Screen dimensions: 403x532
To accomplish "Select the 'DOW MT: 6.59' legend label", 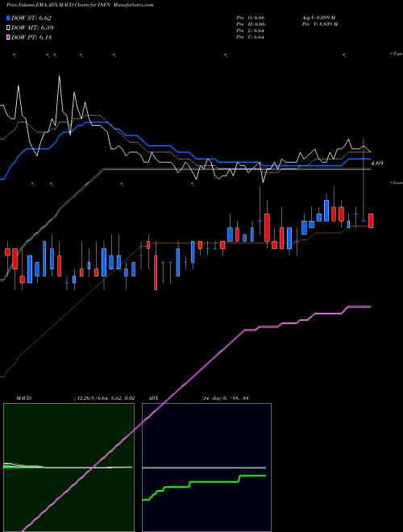I will pos(32,28).
